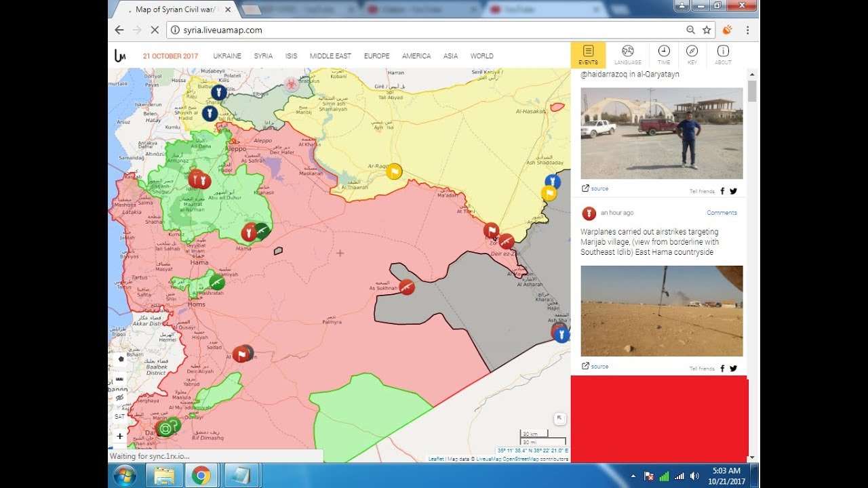Click red bomb icon beside 'an hour ago'
The height and width of the screenshot is (488, 868).
click(589, 213)
